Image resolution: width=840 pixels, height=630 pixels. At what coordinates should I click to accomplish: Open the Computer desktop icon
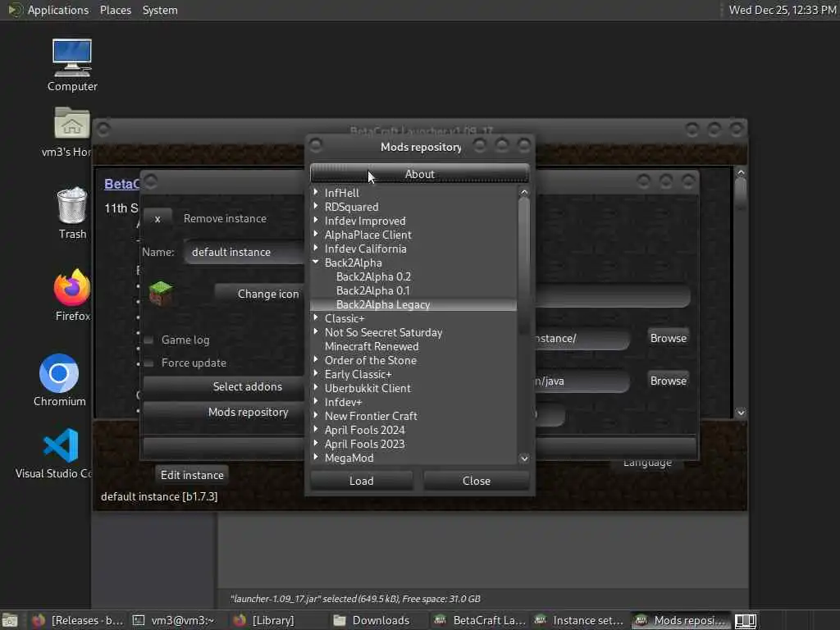pos(72,65)
